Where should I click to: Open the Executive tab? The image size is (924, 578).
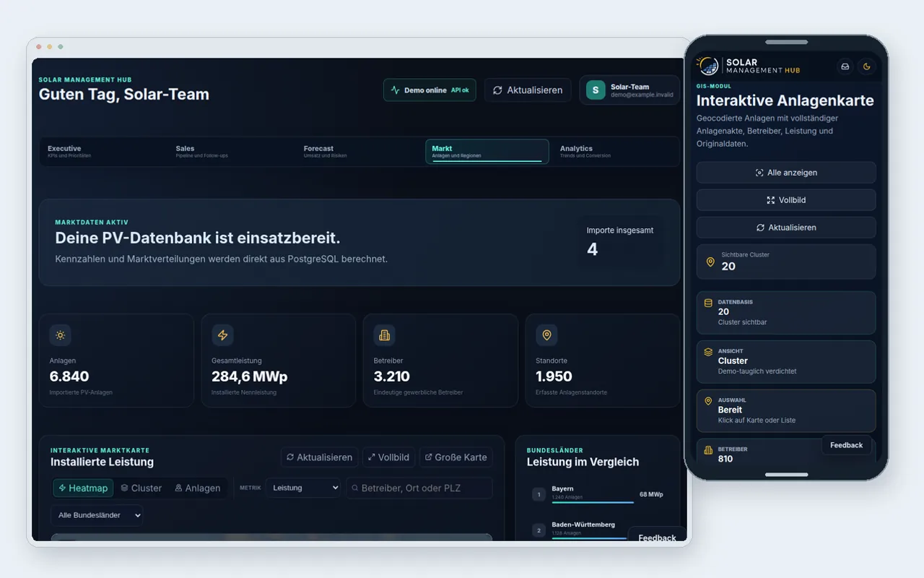click(103, 151)
